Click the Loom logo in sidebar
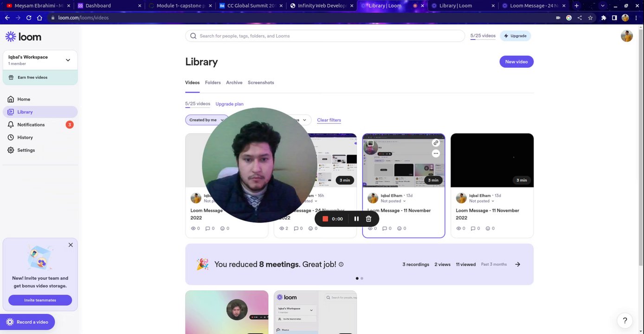This screenshot has height=334, width=644. coord(23,37)
